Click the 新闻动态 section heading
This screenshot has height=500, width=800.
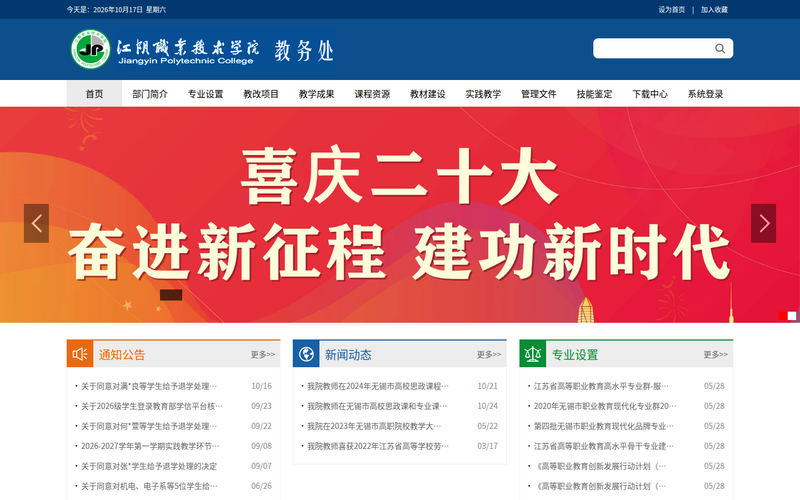click(348, 355)
